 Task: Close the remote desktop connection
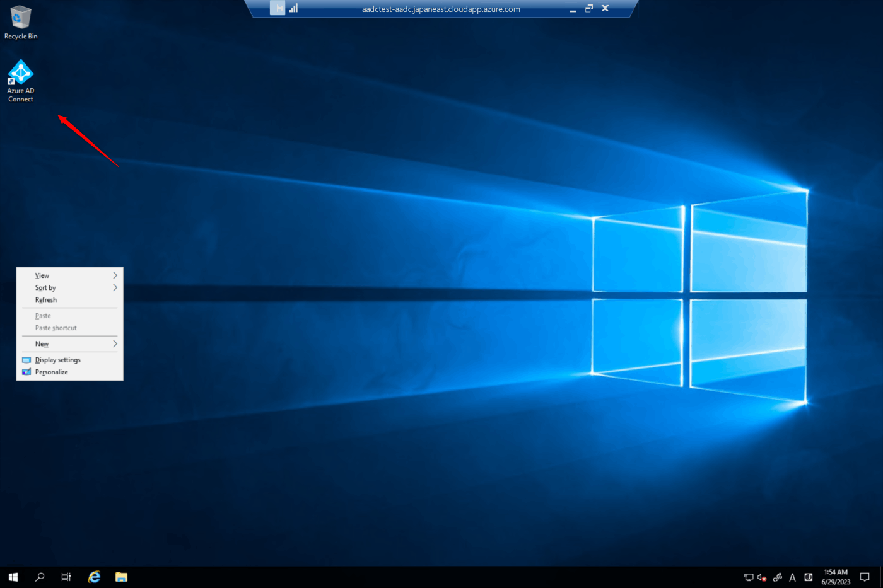(605, 8)
